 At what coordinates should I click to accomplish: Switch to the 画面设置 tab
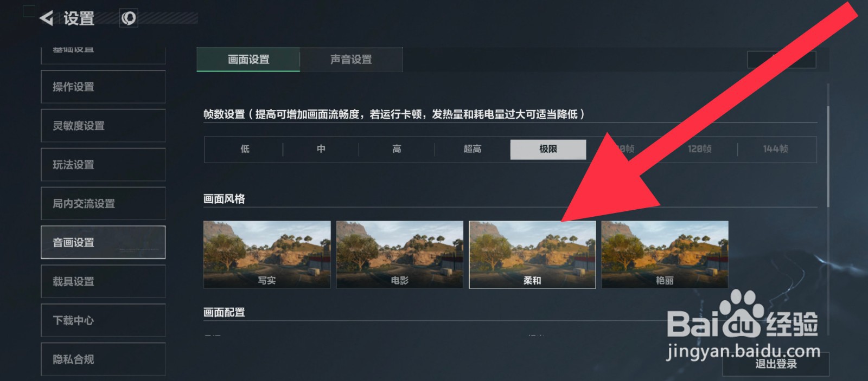pyautogui.click(x=248, y=60)
